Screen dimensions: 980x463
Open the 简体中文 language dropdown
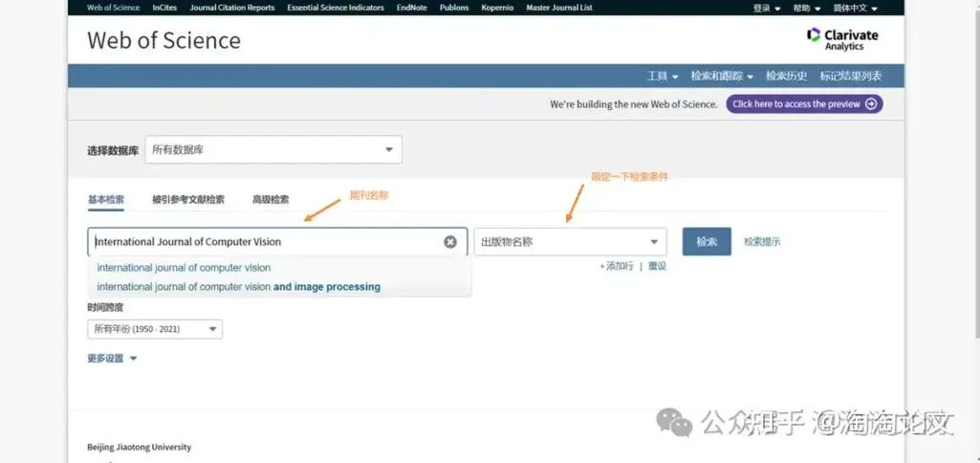coord(855,9)
